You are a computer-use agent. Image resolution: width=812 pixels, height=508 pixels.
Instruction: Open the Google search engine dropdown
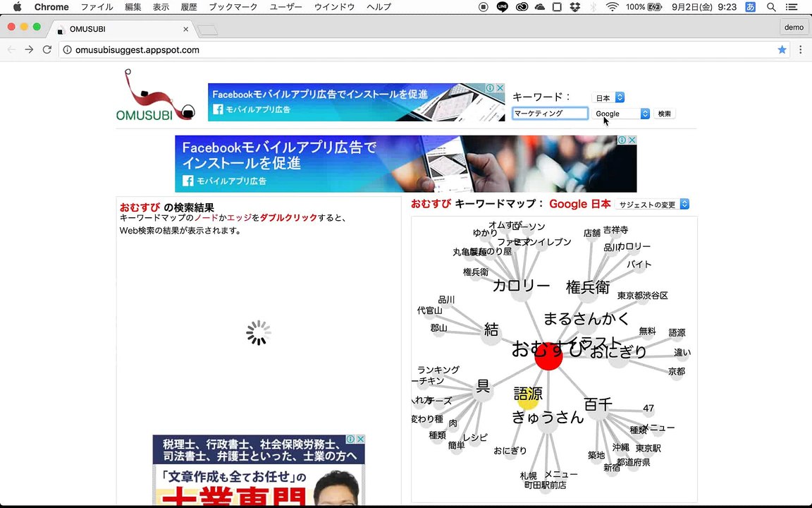coord(621,114)
